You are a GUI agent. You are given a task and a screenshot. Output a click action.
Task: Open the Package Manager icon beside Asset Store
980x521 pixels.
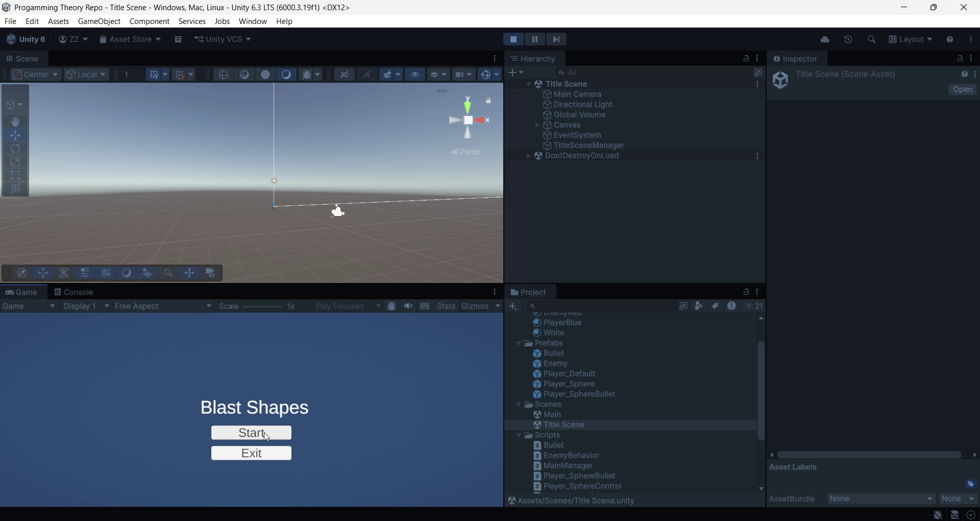tap(178, 39)
